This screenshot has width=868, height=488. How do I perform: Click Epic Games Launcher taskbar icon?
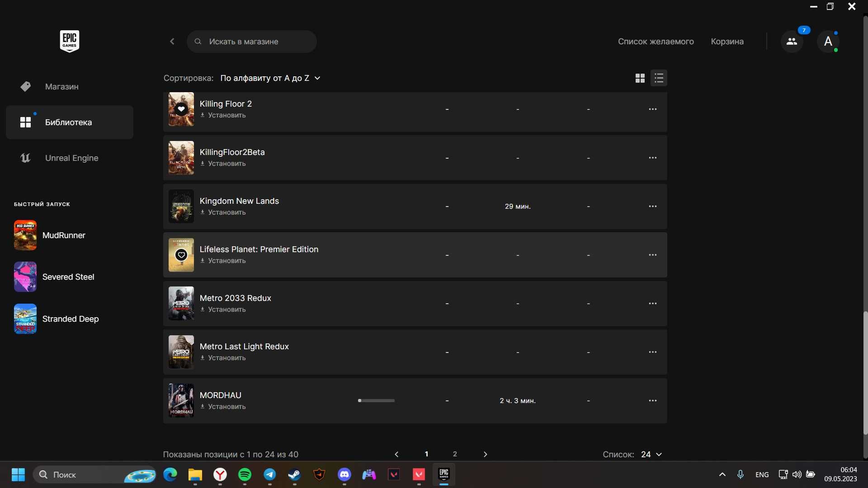click(x=444, y=474)
